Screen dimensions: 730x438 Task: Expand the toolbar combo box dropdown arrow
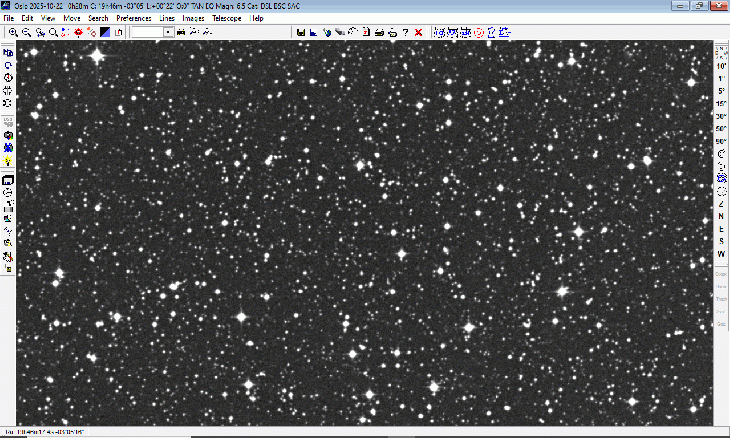[x=169, y=32]
